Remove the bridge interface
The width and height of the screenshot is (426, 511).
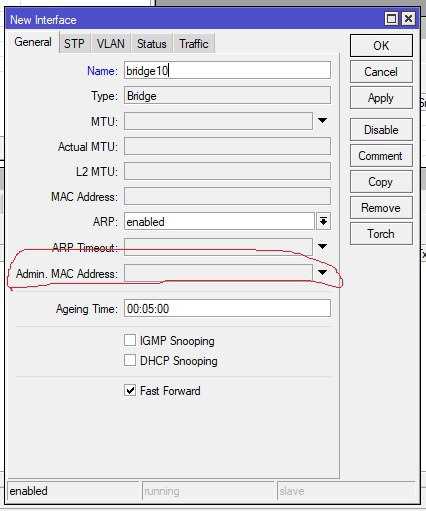coord(381,208)
